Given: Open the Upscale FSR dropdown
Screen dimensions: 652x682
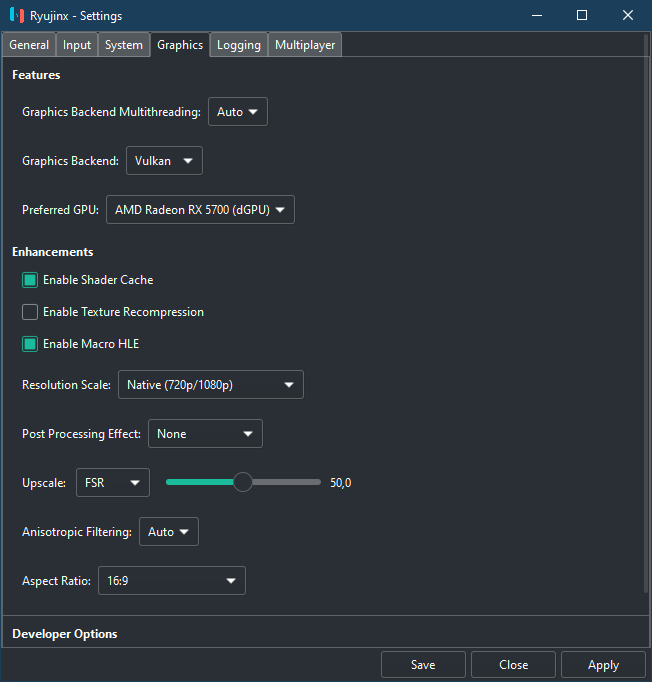Looking at the screenshot, I should pyautogui.click(x=113, y=482).
